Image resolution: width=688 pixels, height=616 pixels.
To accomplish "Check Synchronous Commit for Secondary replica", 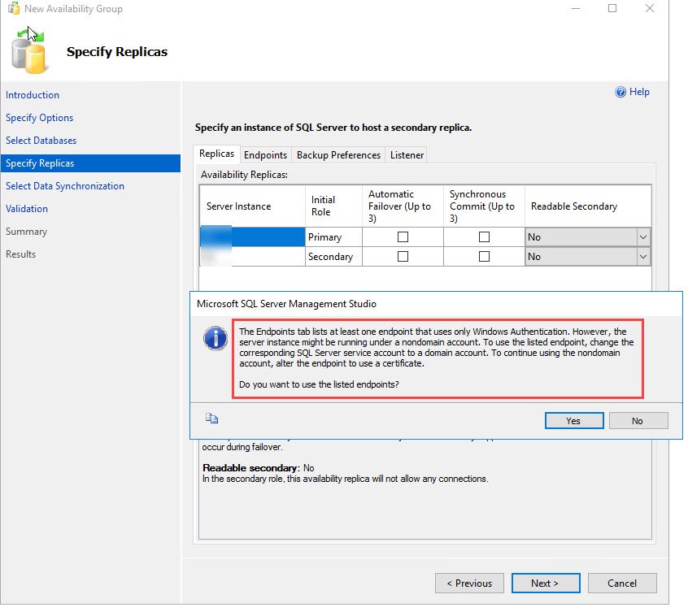I will coord(484,256).
